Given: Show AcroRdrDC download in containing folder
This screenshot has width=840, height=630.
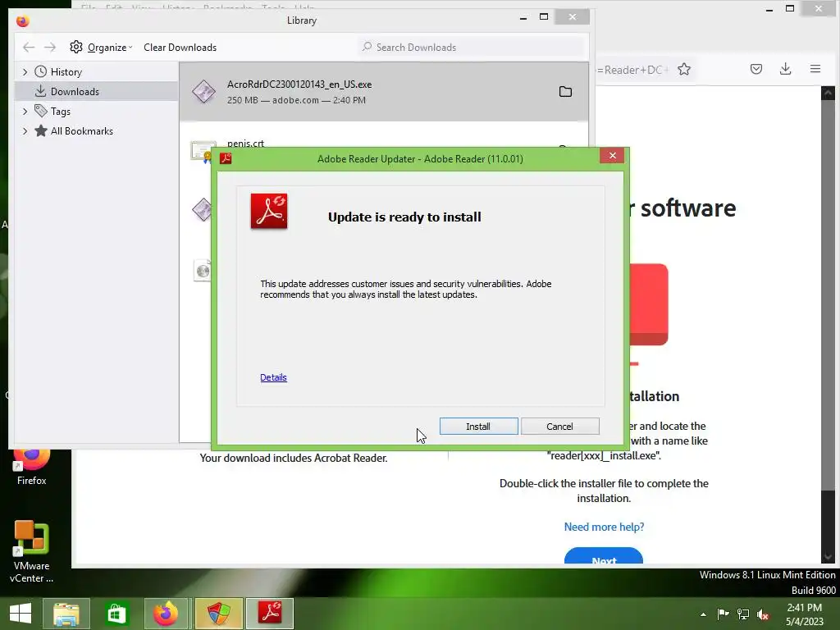Looking at the screenshot, I should tap(565, 92).
